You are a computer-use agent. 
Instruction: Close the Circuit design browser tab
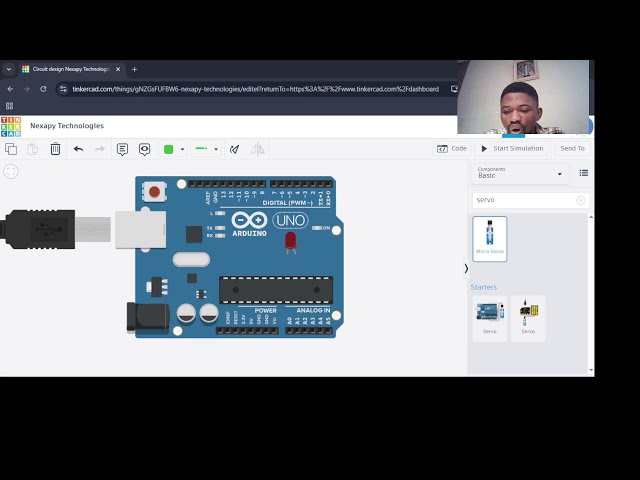[118, 69]
